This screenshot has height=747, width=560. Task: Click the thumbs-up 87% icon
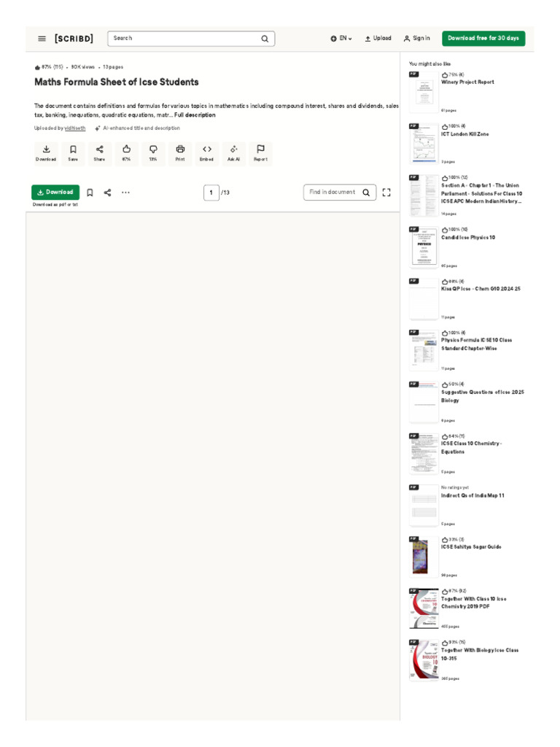pos(126,153)
